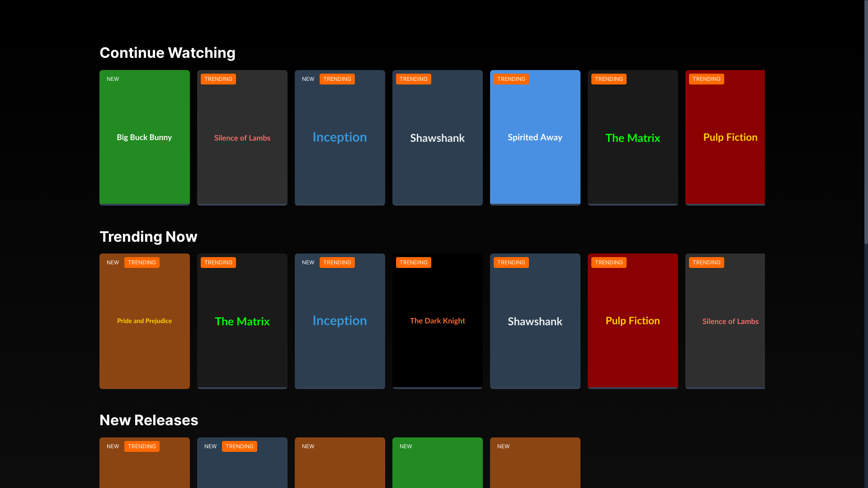Click TRENDING badge on Trending Now Inception
The width and height of the screenshot is (868, 488).
point(337,263)
